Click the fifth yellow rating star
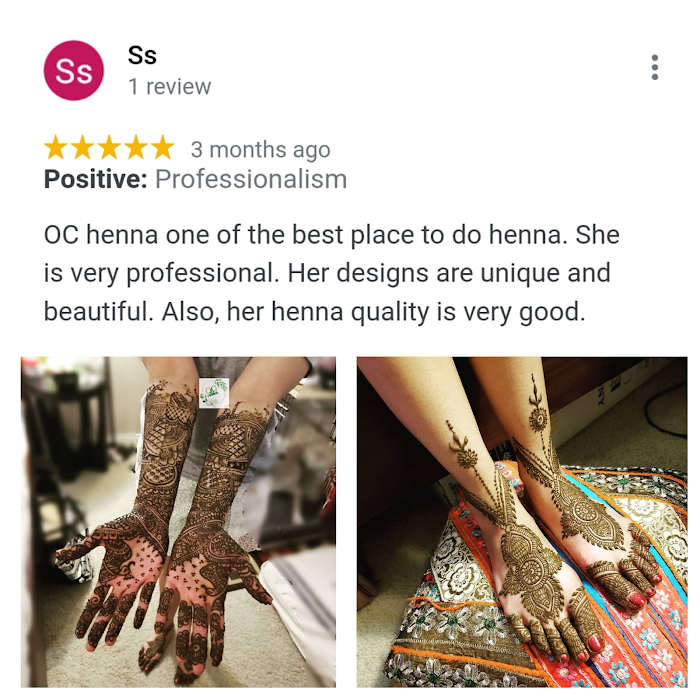The image size is (700, 700). [162, 148]
